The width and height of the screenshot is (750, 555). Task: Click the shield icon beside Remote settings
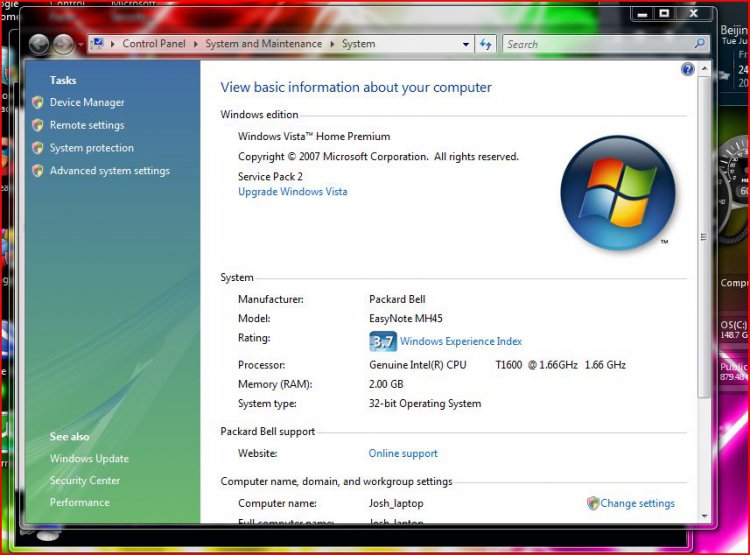(x=38, y=125)
